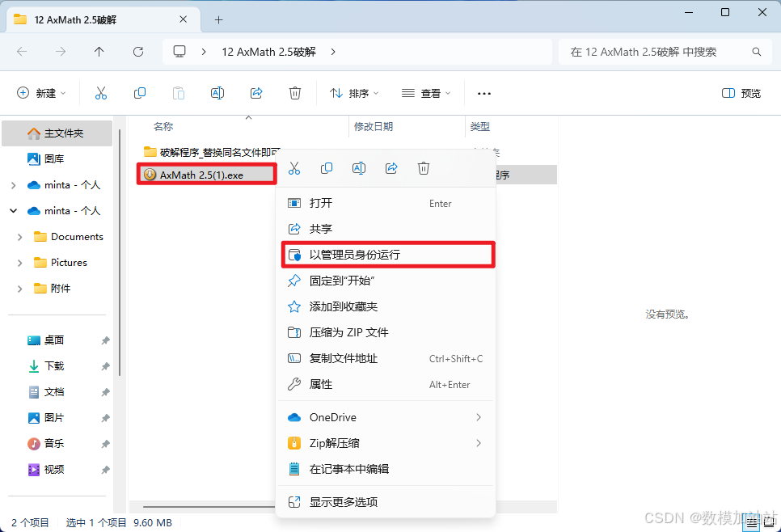The image size is (781, 532).
Task: Select 复制文件地址 menu entry
Action: 386,359
